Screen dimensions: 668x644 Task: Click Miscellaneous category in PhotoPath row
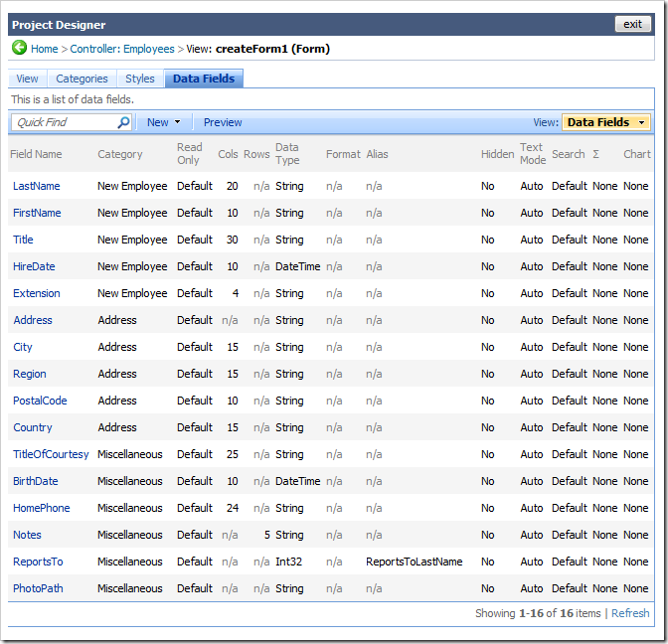tap(130, 588)
